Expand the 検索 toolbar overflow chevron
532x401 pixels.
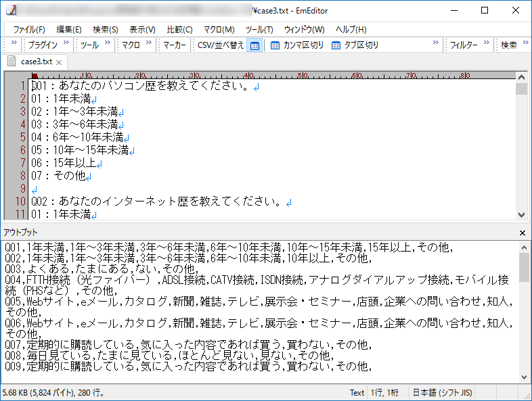525,43
